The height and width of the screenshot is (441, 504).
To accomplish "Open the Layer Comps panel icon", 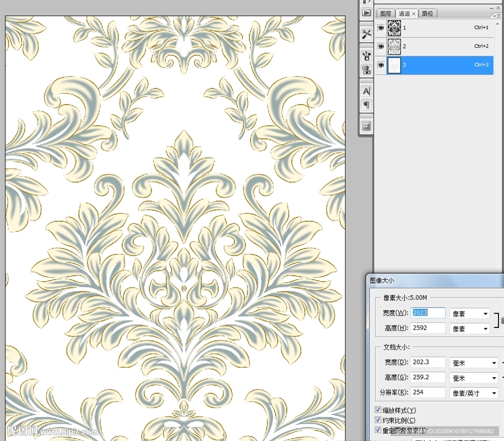I will coord(366,126).
